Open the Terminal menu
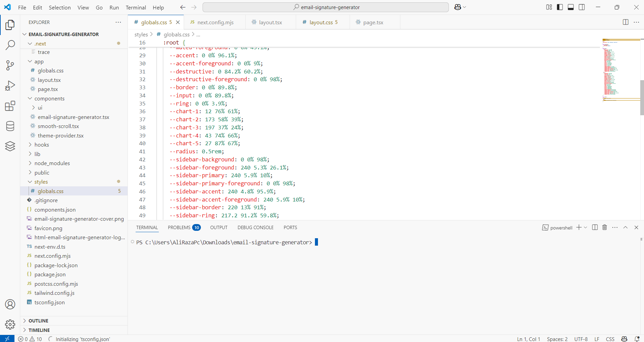Screen dimensions: 644x342 [136, 7]
